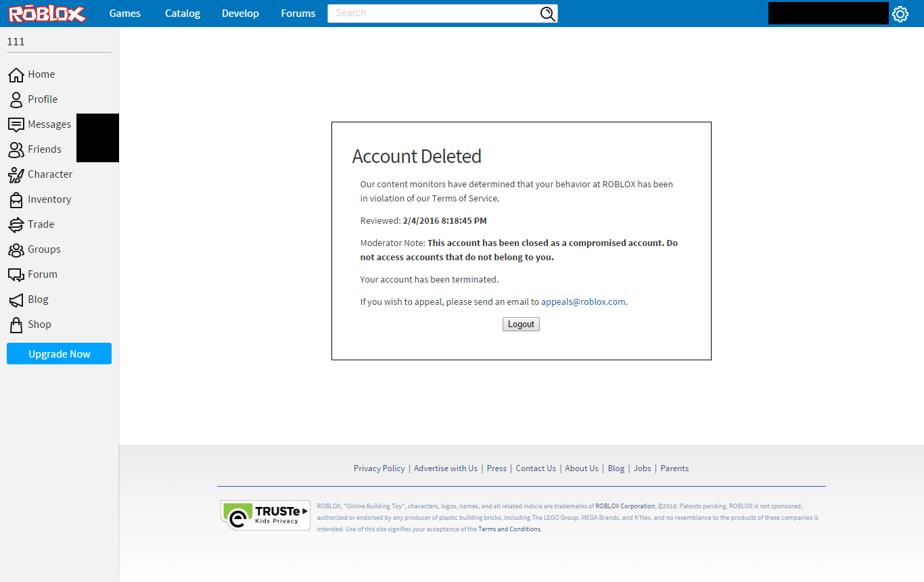Click 'Your account has been terminated.' text
Image resolution: width=924 pixels, height=582 pixels.
(430, 279)
